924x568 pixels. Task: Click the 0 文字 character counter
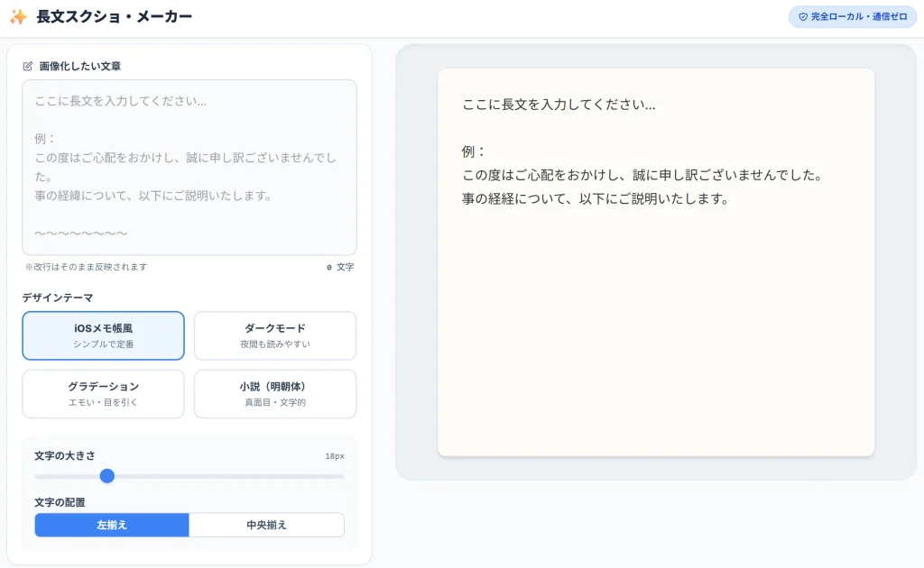(x=340, y=267)
